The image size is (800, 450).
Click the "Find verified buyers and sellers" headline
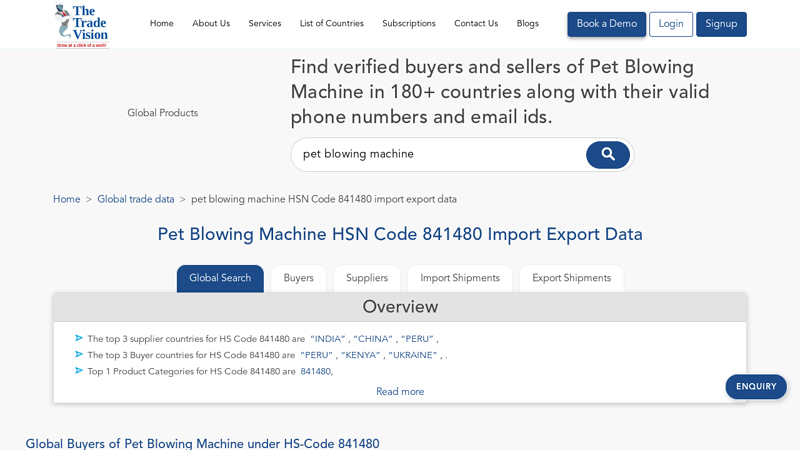(x=500, y=92)
